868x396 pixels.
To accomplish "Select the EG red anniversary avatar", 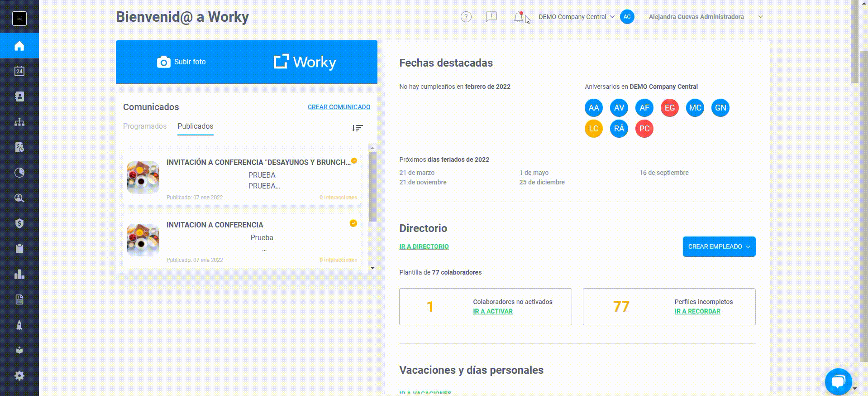I will [x=669, y=108].
